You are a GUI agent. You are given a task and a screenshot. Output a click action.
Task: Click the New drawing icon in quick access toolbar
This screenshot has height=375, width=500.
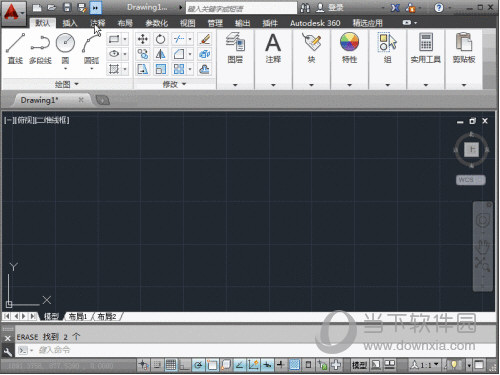click(x=37, y=7)
